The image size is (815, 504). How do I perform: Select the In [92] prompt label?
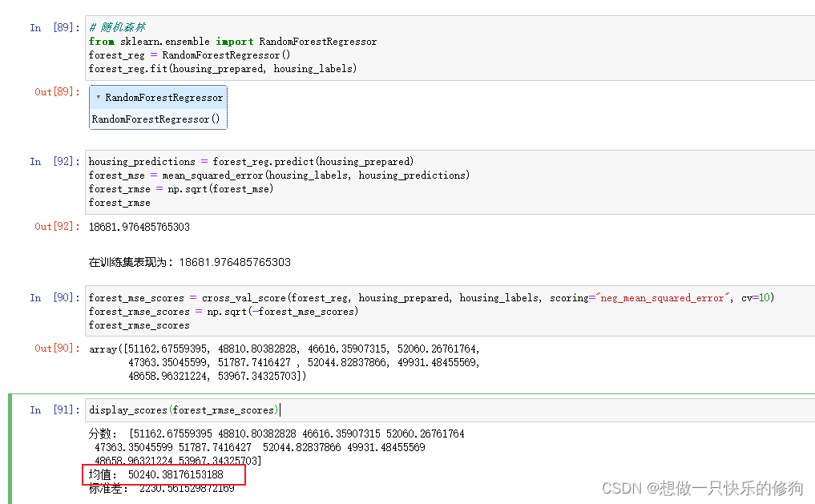pyautogui.click(x=54, y=162)
